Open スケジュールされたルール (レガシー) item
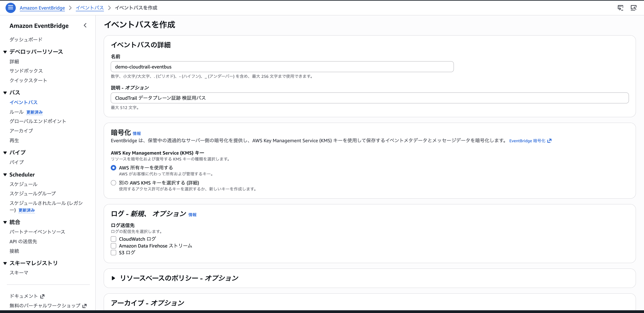Viewport: 644px width, 313px height. 46,206
